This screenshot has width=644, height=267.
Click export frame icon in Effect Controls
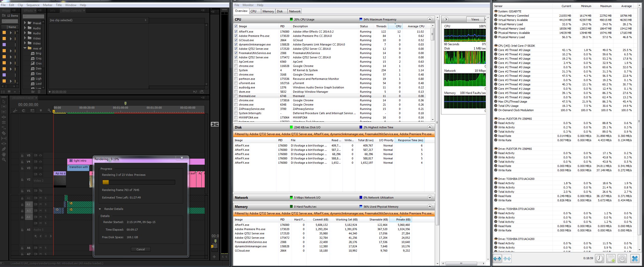coord(202,92)
